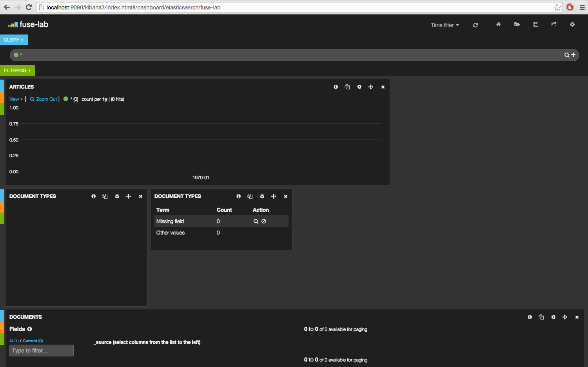Click the green query color dot in the search bar
The image size is (588, 367).
16,55
